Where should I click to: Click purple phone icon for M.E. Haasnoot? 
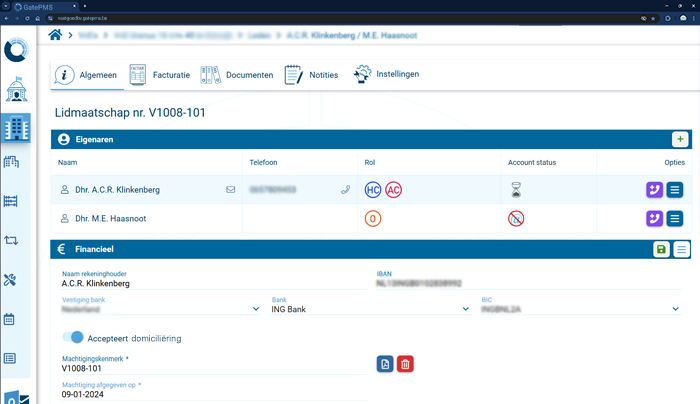point(655,218)
